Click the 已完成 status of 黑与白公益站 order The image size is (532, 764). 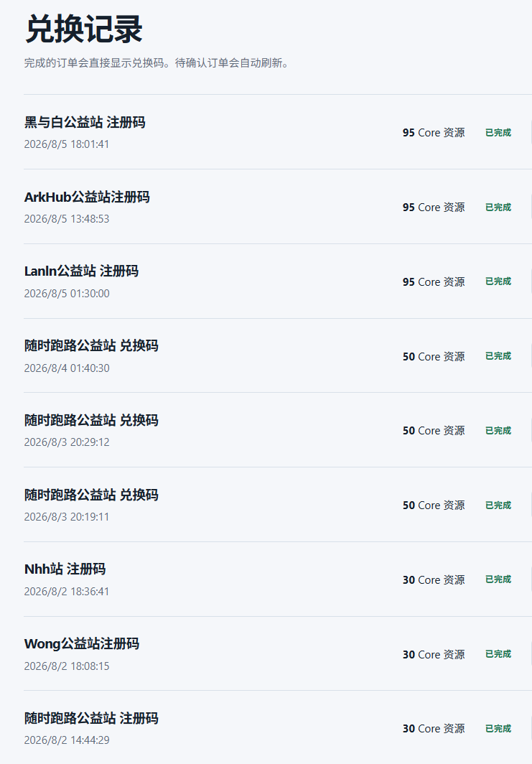[x=498, y=133]
